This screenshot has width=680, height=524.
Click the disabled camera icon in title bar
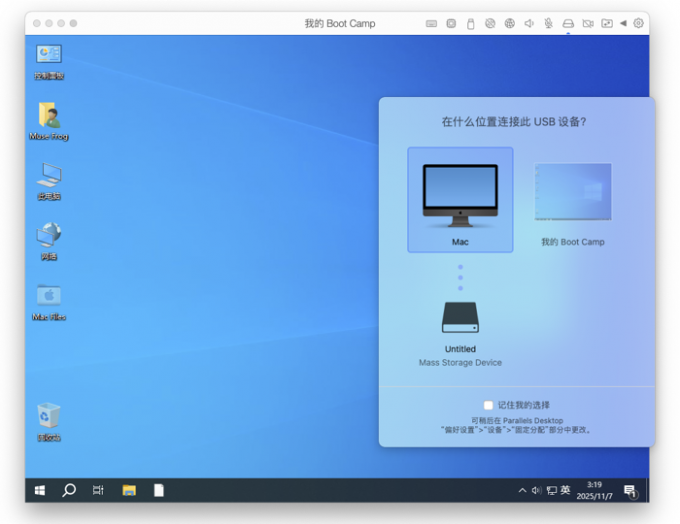(x=588, y=23)
